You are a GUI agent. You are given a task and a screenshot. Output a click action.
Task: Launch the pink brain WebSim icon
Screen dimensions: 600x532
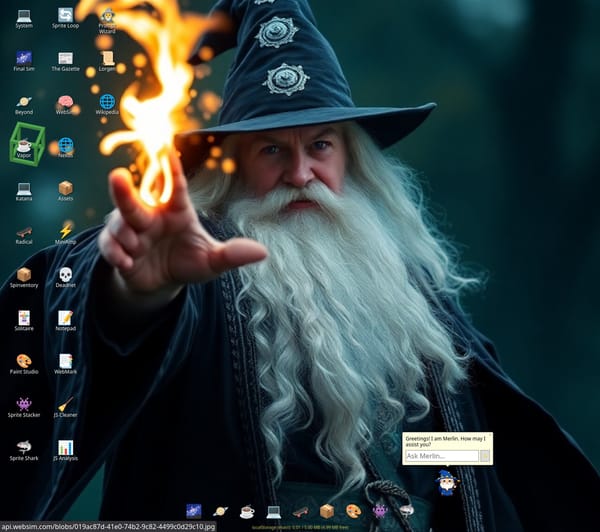(65, 106)
